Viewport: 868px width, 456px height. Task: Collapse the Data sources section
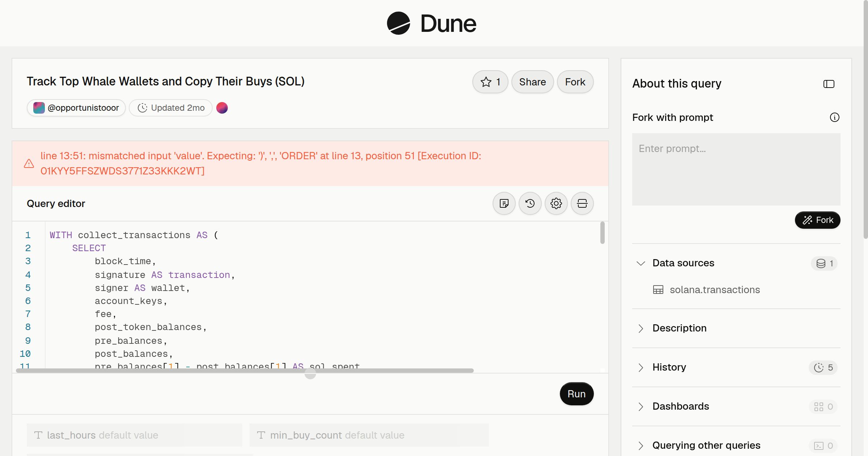736,263
